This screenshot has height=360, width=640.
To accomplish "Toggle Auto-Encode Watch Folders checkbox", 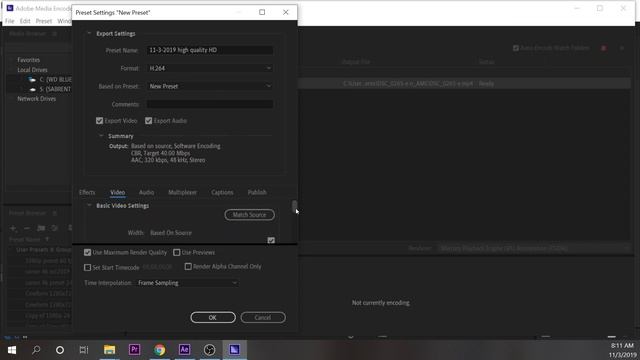I will coord(516,48).
